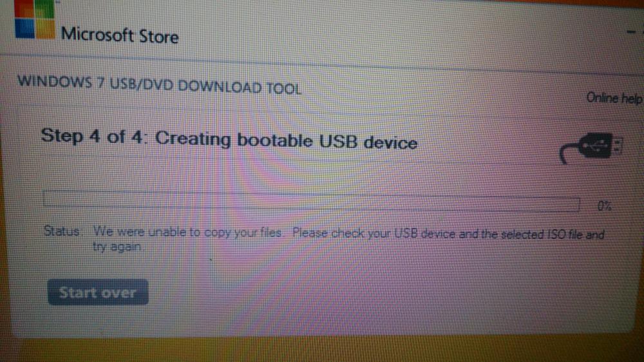
Task: Click 'Creating bootable USB device' heading text
Action: coord(286,140)
